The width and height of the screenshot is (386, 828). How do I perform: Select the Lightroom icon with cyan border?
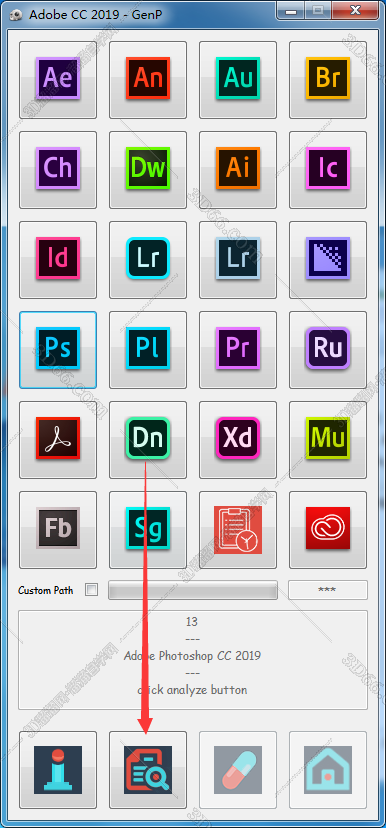[148, 260]
